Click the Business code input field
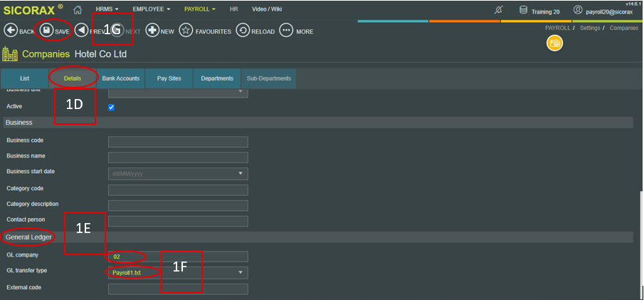This screenshot has height=300, width=644. [178, 142]
